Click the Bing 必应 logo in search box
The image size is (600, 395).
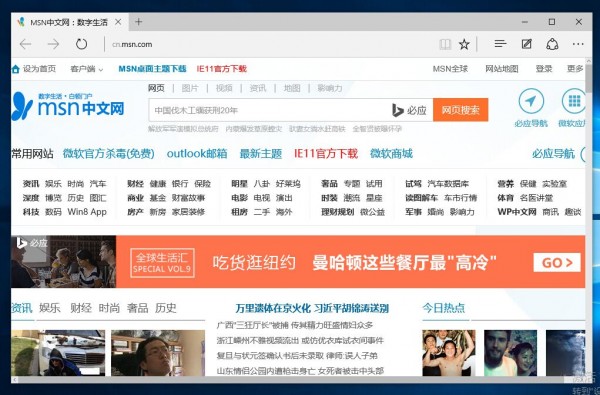click(409, 111)
